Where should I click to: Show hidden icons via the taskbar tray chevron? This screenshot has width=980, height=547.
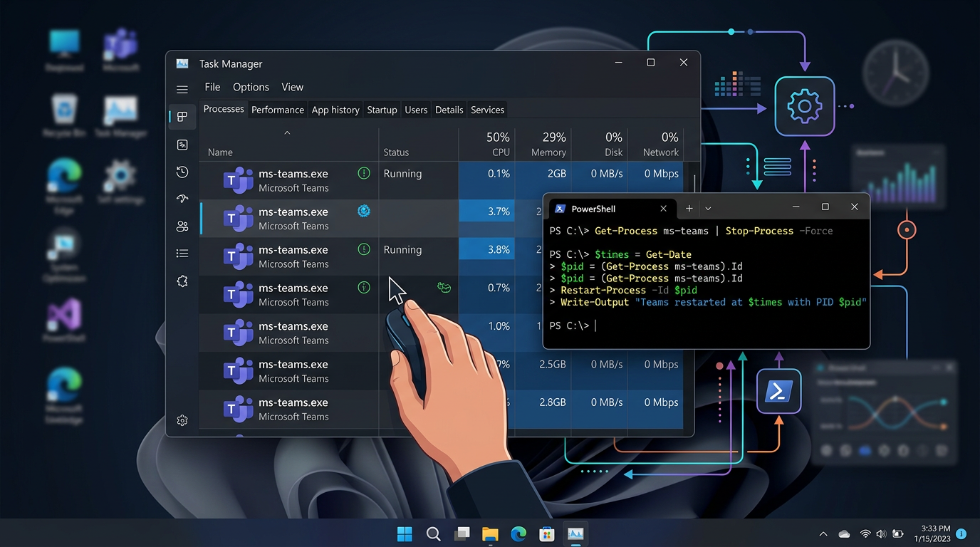pos(823,533)
